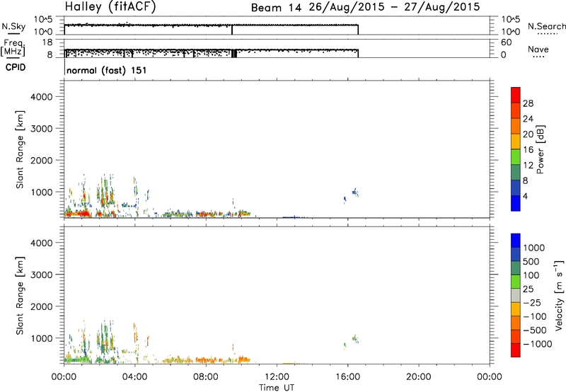Click the 500 label on velocity colorbar

(x=531, y=262)
